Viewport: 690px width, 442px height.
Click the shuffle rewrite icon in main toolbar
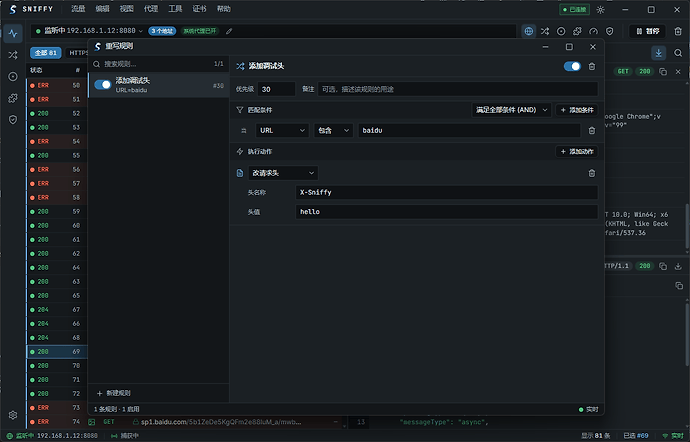pos(545,31)
